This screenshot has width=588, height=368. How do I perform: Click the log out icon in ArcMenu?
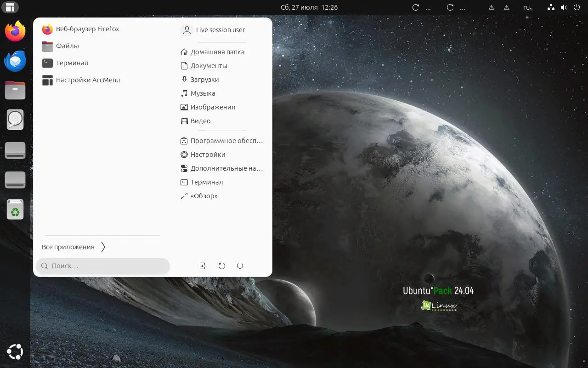(x=203, y=266)
